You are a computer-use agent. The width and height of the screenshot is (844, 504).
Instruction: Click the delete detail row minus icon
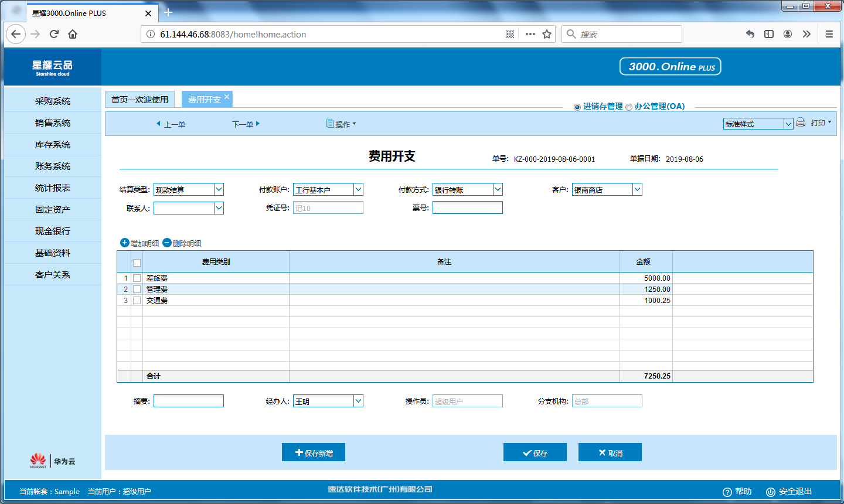[167, 243]
